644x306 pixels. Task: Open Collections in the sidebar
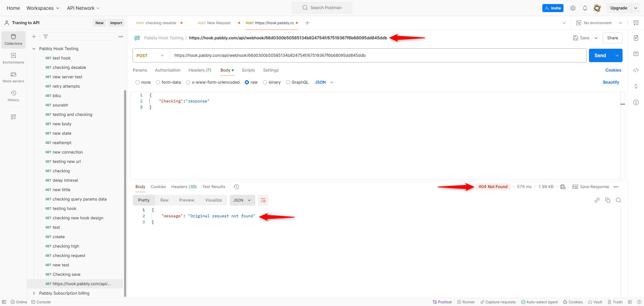[13, 40]
